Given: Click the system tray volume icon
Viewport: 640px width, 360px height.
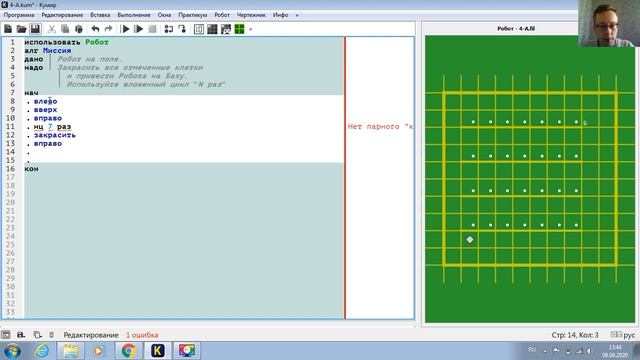Looking at the screenshot, I should [x=589, y=351].
